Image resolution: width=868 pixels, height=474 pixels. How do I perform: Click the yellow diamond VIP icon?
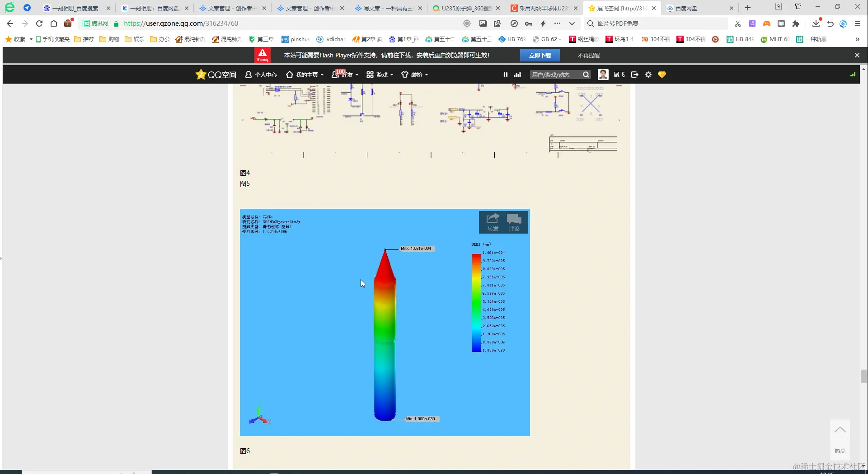pyautogui.click(x=662, y=75)
